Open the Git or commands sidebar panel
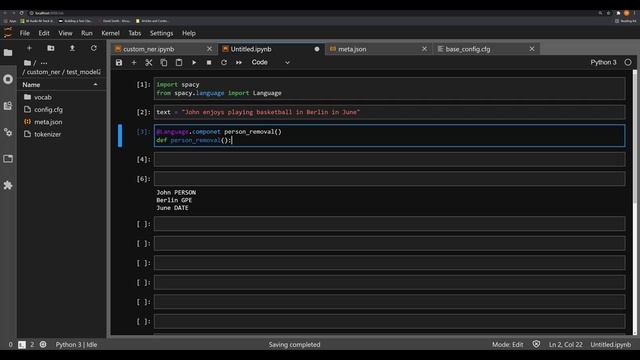640x360 pixels. click(x=8, y=106)
